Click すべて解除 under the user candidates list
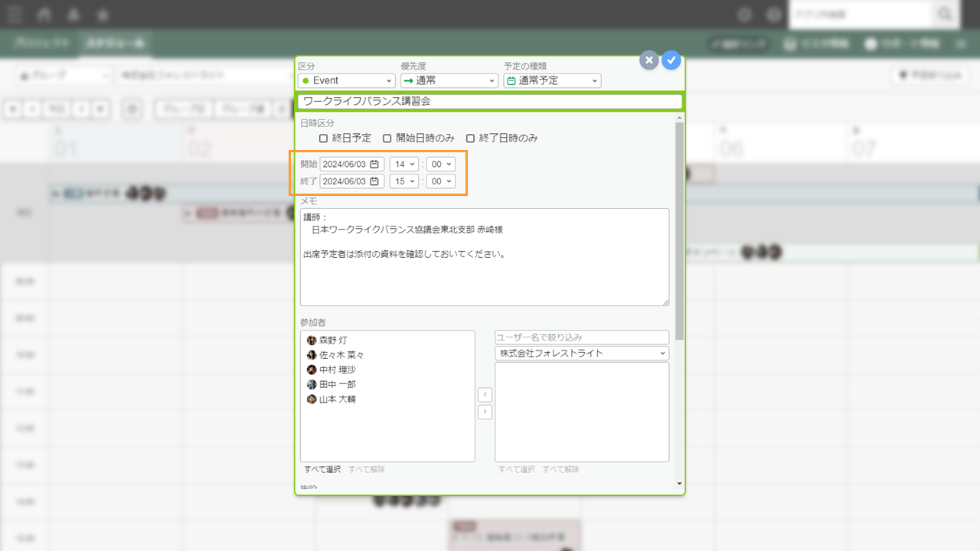 coord(561,469)
